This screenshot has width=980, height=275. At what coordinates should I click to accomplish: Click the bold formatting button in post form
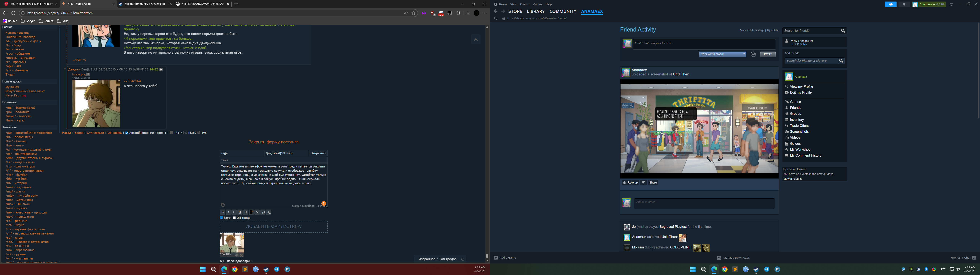223,212
